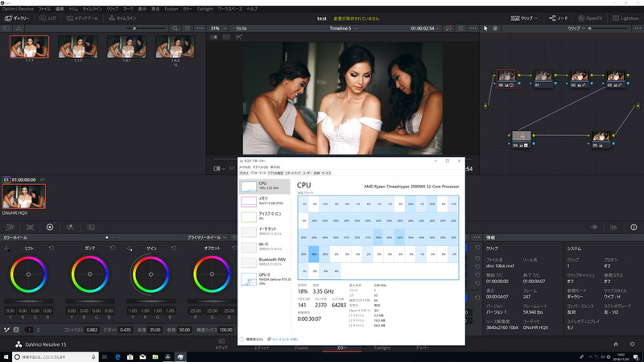Select GPU 0 in Task Manager sidebar
Viewport: 644px width, 362px height.
pyautogui.click(x=265, y=278)
